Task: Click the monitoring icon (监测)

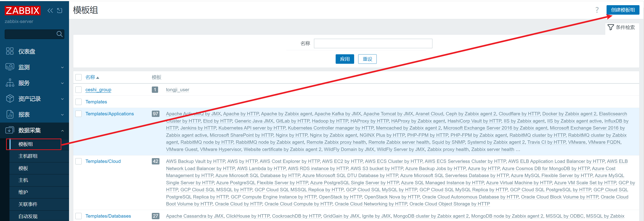Action: click(10, 67)
